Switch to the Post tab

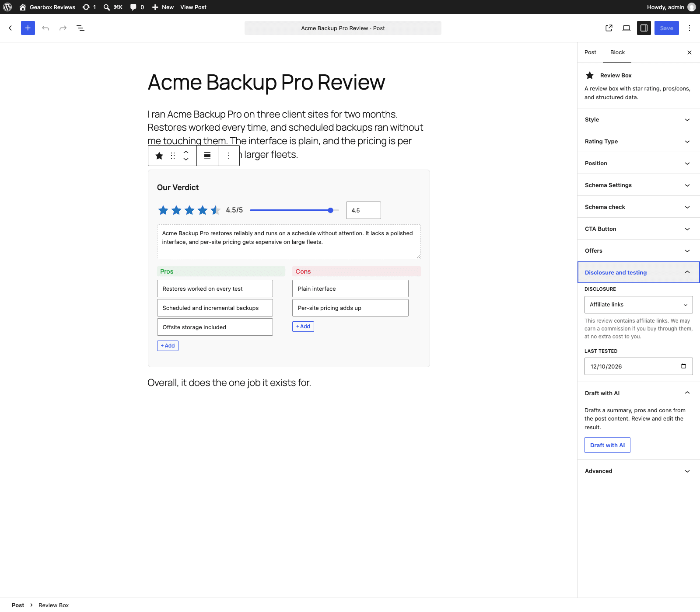point(590,52)
